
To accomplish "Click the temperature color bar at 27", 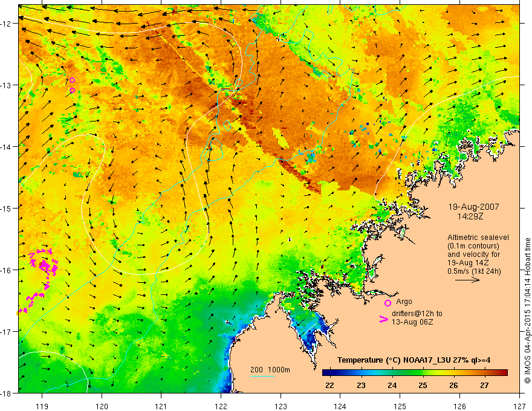I will pyautogui.click(x=484, y=373).
